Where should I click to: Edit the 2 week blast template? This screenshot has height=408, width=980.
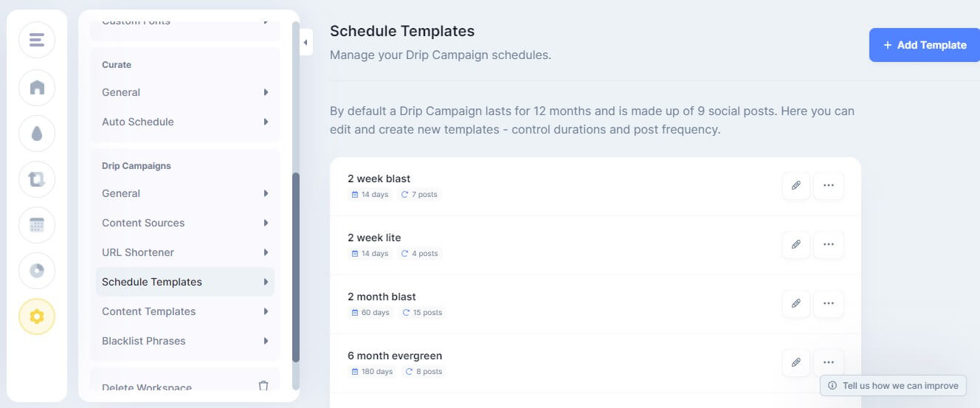pos(796,186)
